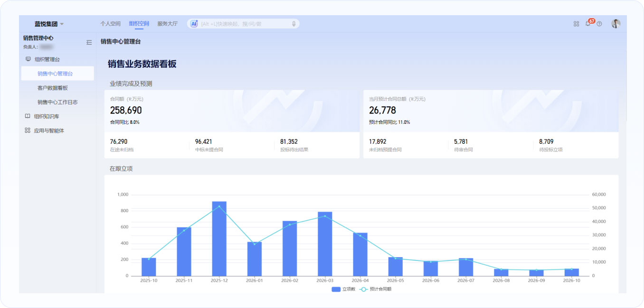Click the help question mark icon
The width and height of the screenshot is (644, 308).
[x=599, y=24]
